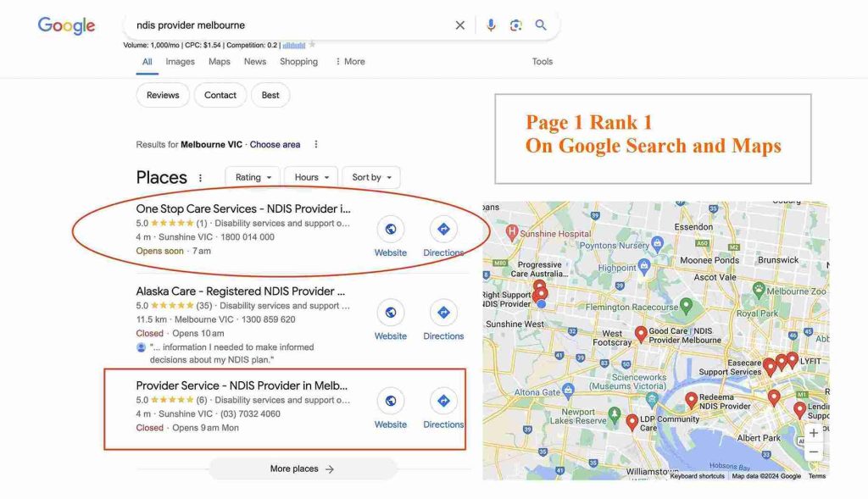Get Directions to Alaska Care
Screen dimensions: 868x499
(x=443, y=313)
